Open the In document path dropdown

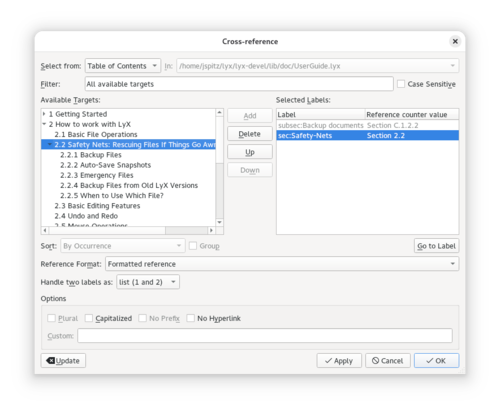pyautogui.click(x=317, y=66)
